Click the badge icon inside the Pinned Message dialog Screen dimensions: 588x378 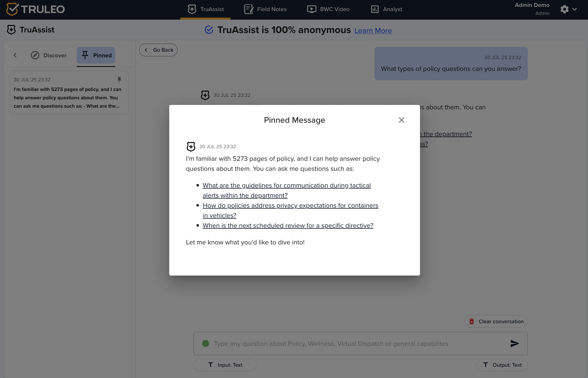click(x=191, y=147)
